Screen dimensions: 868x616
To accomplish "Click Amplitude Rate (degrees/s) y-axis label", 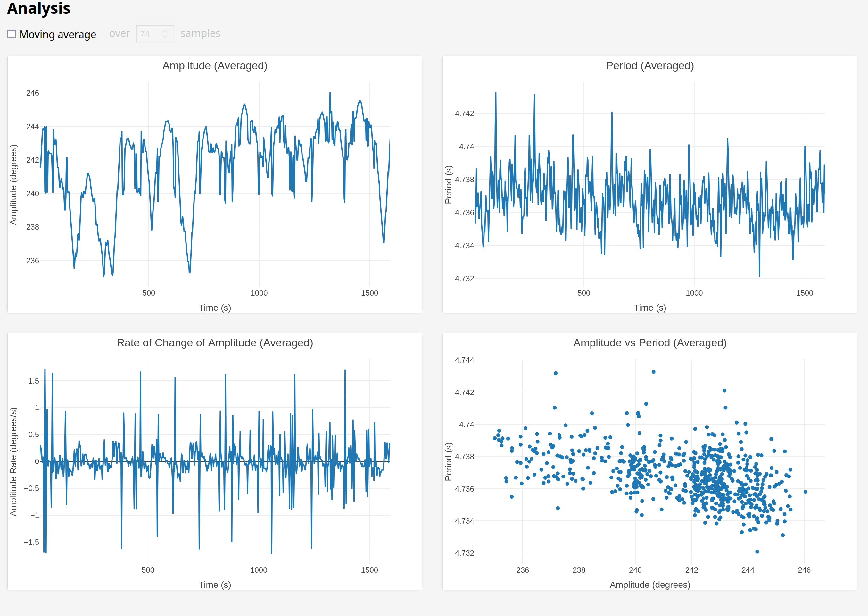I will 14,462.
